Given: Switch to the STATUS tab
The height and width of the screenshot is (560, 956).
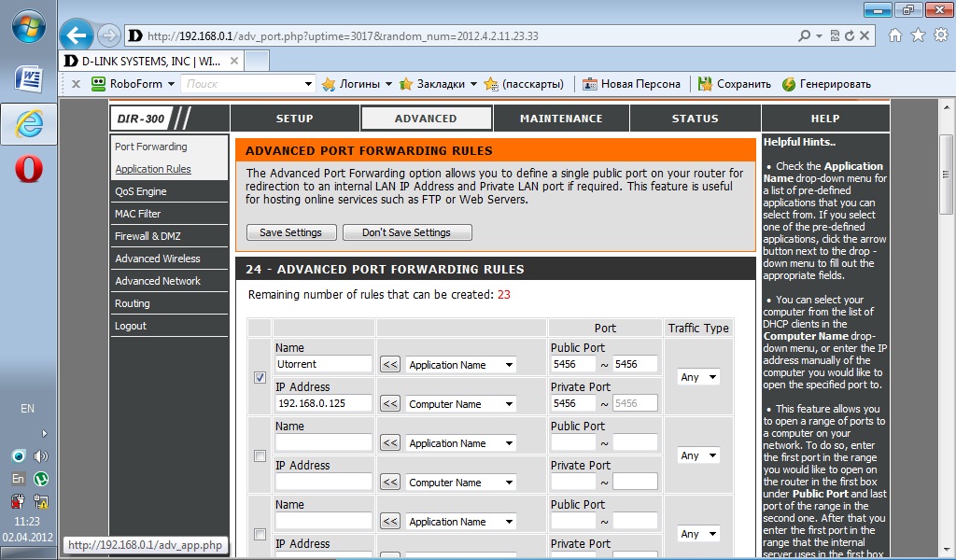Looking at the screenshot, I should 695,119.
